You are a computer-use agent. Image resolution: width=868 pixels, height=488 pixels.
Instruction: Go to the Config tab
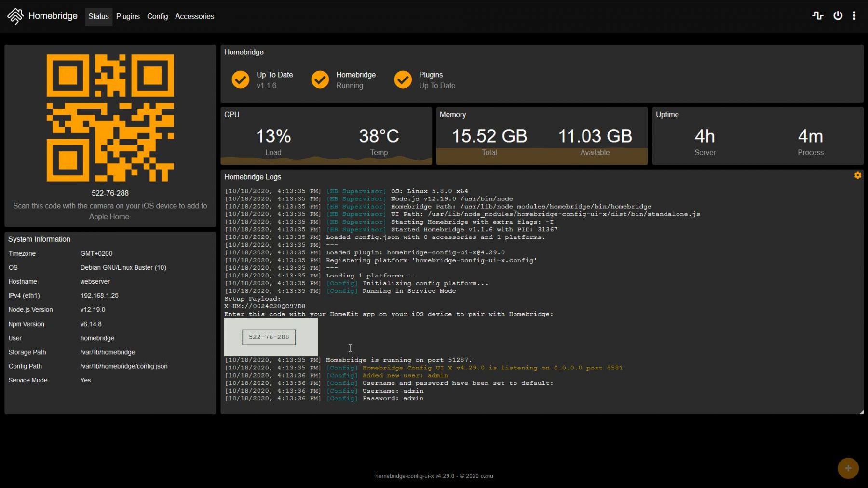157,16
